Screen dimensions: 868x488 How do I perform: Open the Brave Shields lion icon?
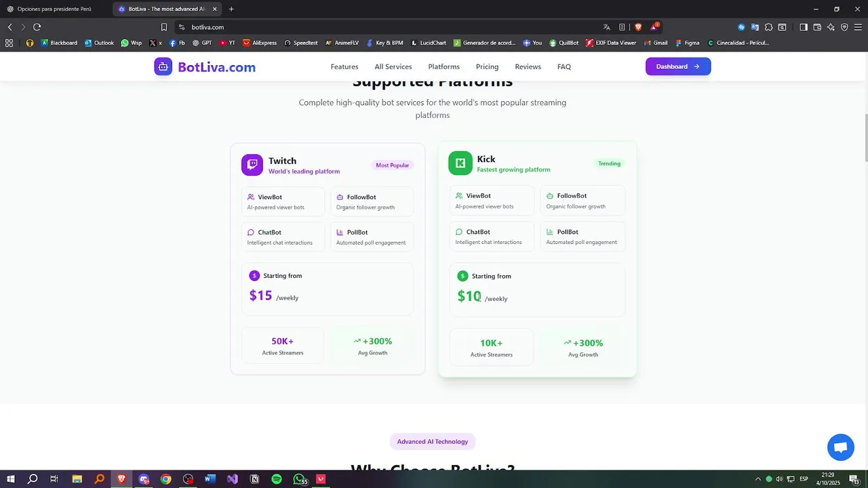[638, 27]
